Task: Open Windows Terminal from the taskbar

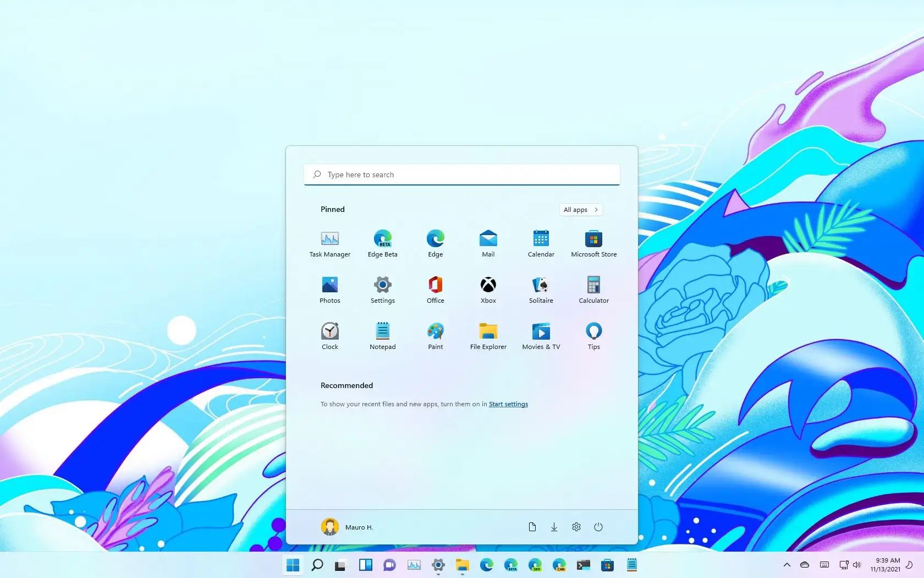Action: point(583,565)
